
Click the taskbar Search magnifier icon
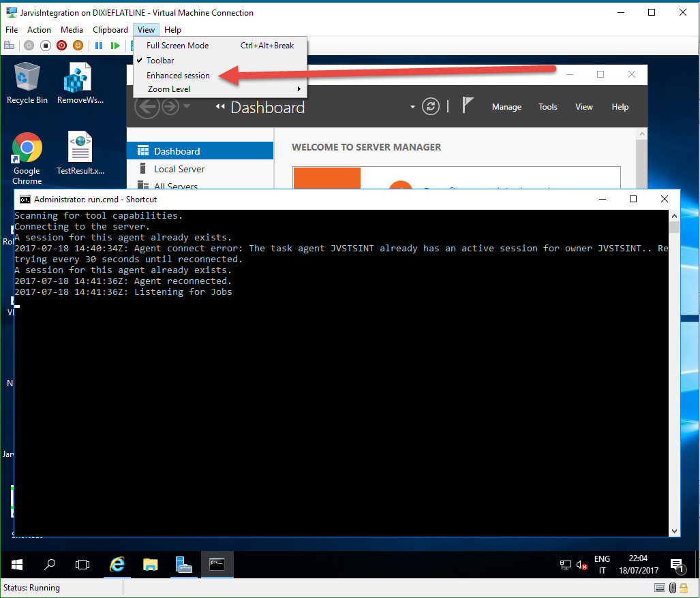pos(50,565)
